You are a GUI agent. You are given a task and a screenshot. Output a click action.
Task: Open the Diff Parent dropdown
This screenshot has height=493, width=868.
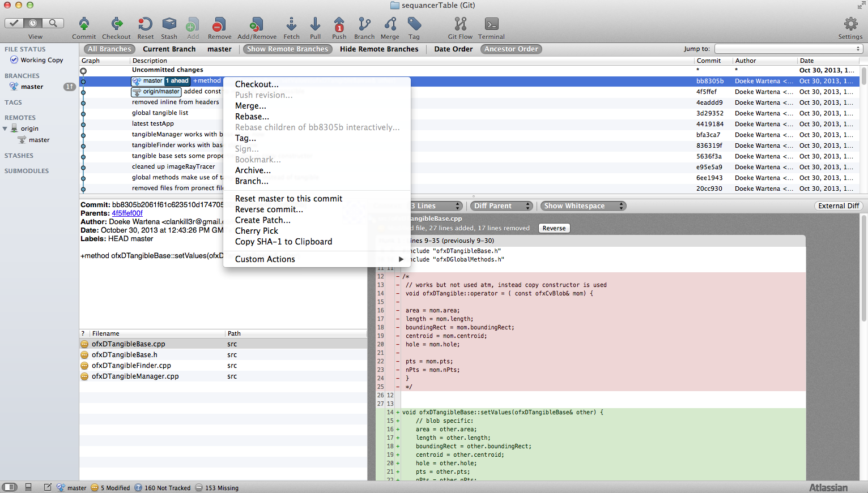tap(501, 205)
